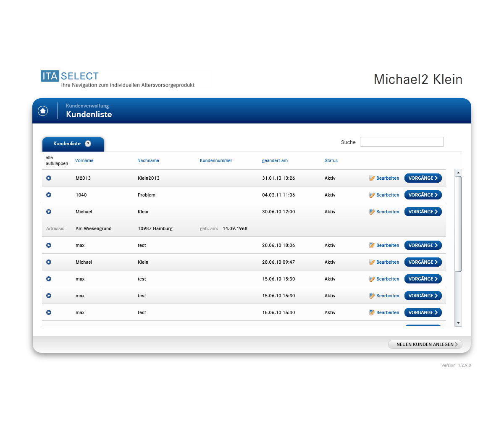Viewport: 504px width, 430px height.
Task: Click Neuen Kunden anlegen button
Action: click(x=425, y=344)
